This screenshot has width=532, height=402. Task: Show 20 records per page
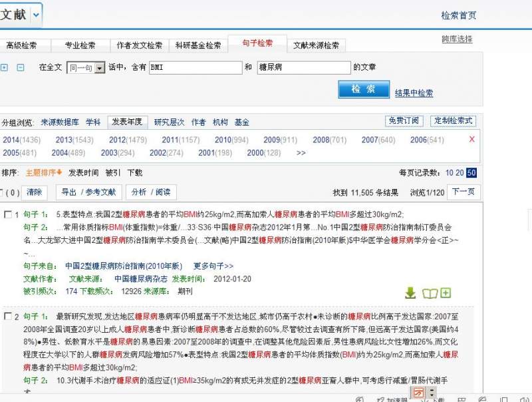pyautogui.click(x=460, y=173)
